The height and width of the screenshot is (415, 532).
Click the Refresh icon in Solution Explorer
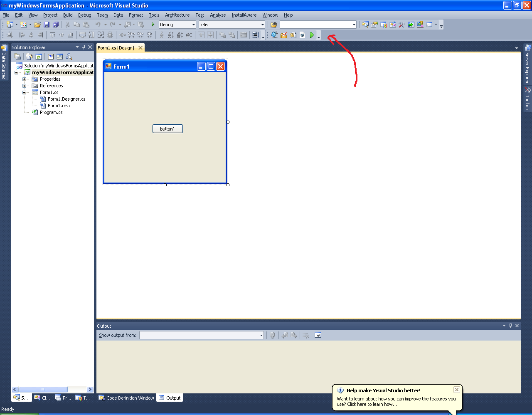(39, 57)
